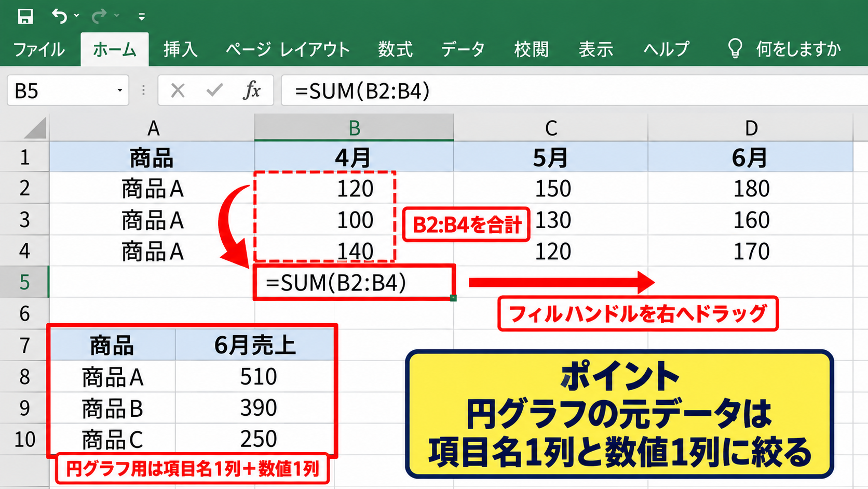
Task: Click the Name Box showing B5
Action: 68,91
